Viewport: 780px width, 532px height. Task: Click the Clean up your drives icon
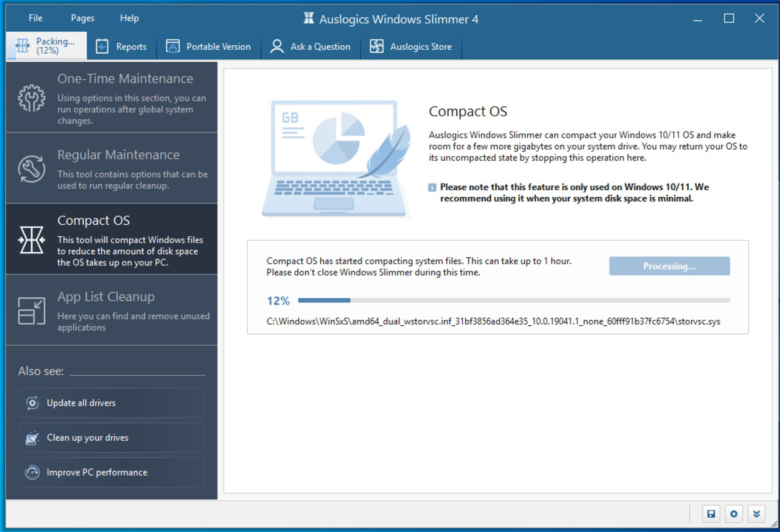coord(33,438)
